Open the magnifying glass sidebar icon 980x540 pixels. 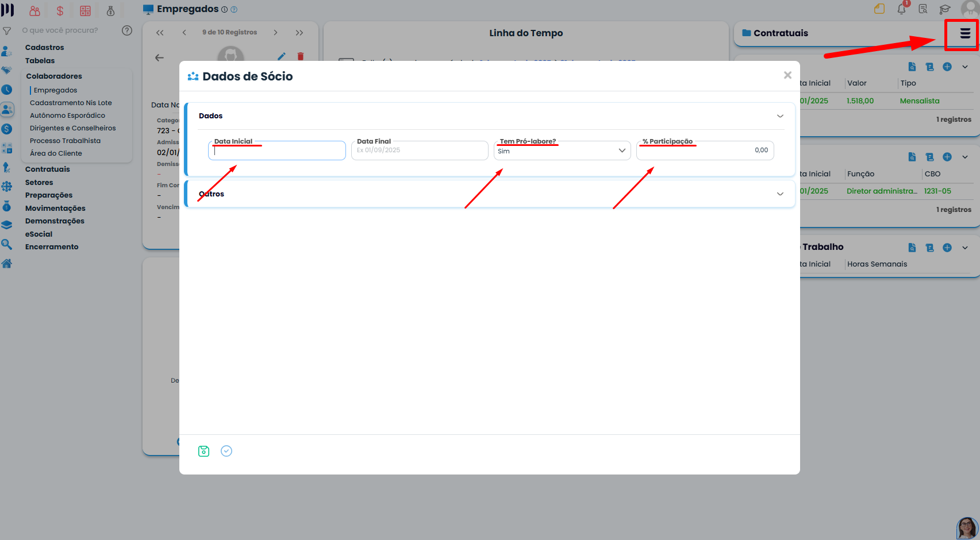[x=7, y=244]
